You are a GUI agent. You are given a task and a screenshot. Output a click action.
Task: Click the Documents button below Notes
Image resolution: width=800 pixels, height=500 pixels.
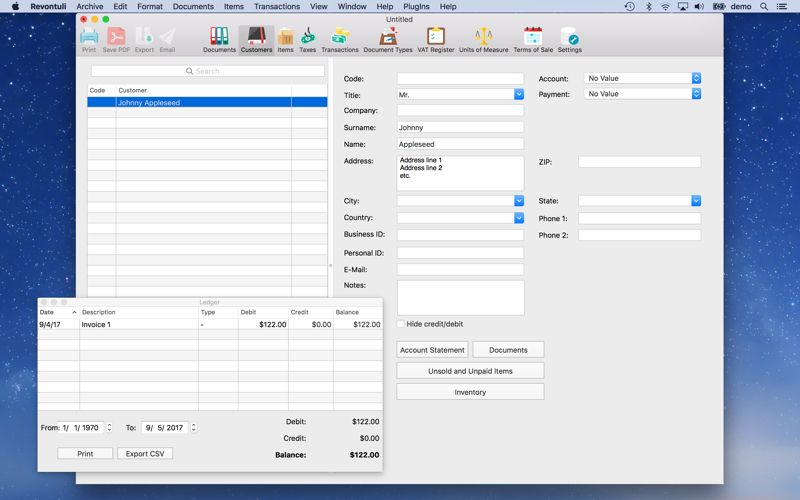click(508, 350)
